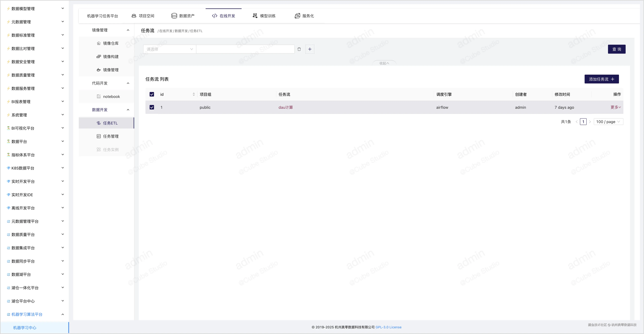This screenshot has height=334, width=644.
Task: Go to the next page arrow
Action: point(590,122)
